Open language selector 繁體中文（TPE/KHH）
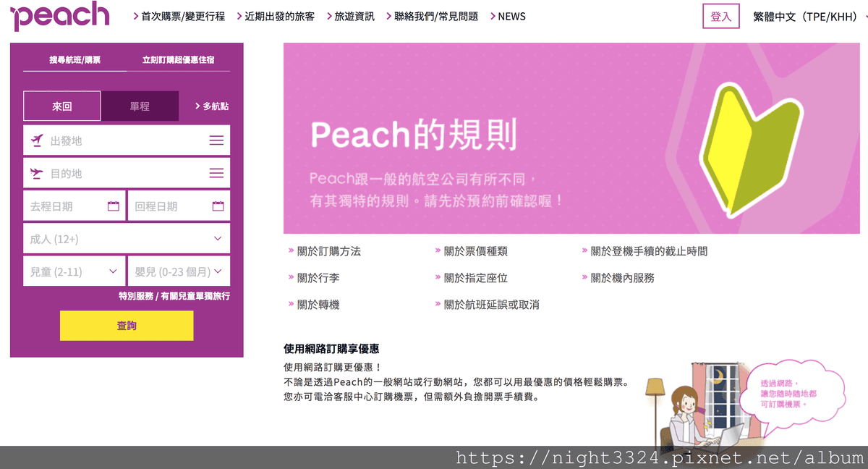 click(x=810, y=17)
